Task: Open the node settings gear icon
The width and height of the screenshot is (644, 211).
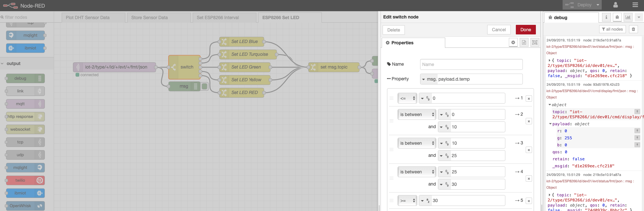Action: (513, 42)
